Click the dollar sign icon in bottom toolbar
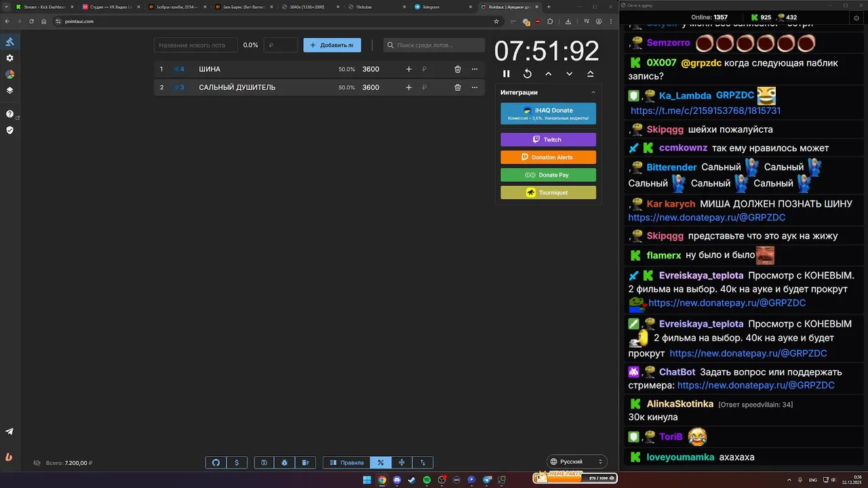This screenshot has width=868, height=488. [x=237, y=463]
